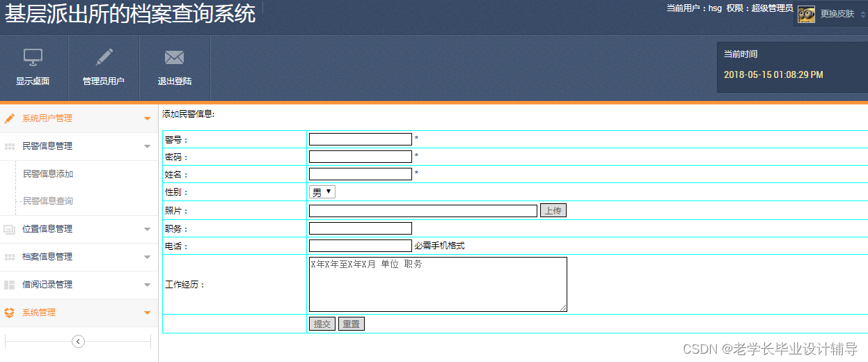This screenshot has width=868, height=362.
Task: Focus the 照片 path input field
Action: coord(423,211)
